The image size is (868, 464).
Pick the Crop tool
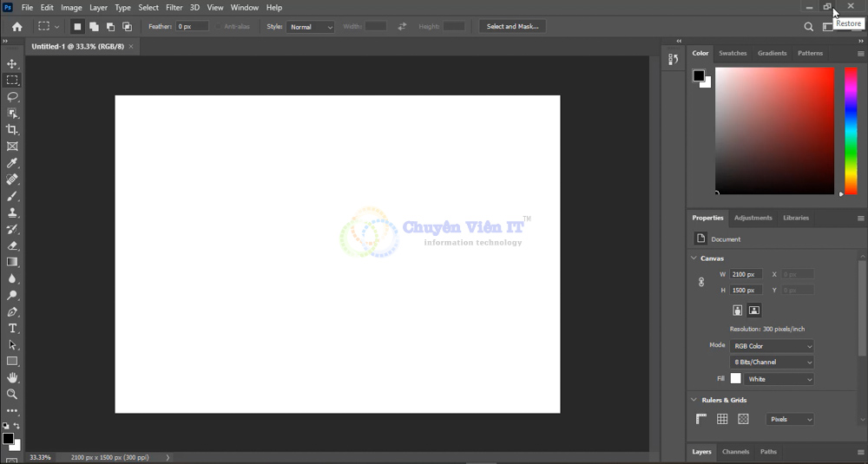tap(12, 130)
